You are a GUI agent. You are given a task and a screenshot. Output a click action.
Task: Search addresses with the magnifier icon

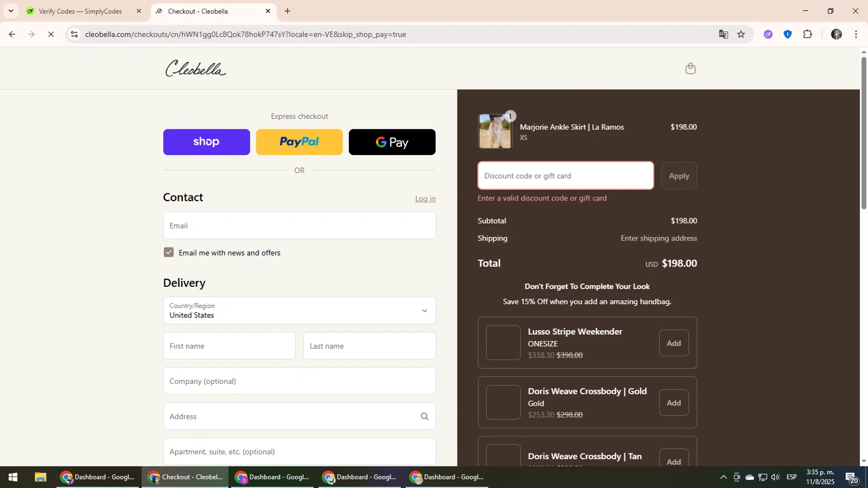[x=424, y=416]
